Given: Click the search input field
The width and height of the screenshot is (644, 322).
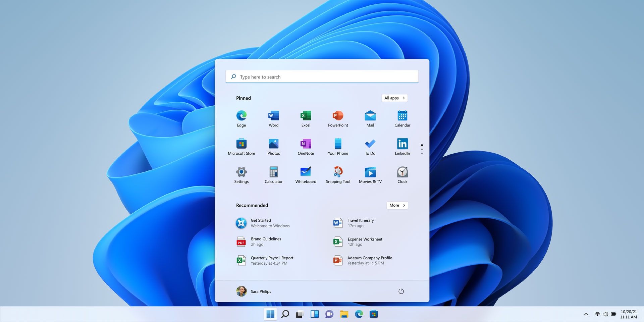Looking at the screenshot, I should pyautogui.click(x=322, y=76).
